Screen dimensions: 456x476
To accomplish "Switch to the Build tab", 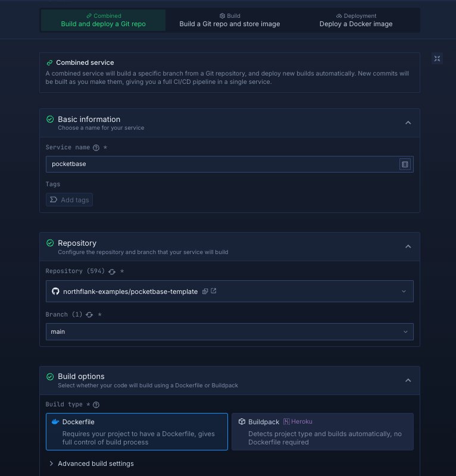I will click(x=229, y=20).
